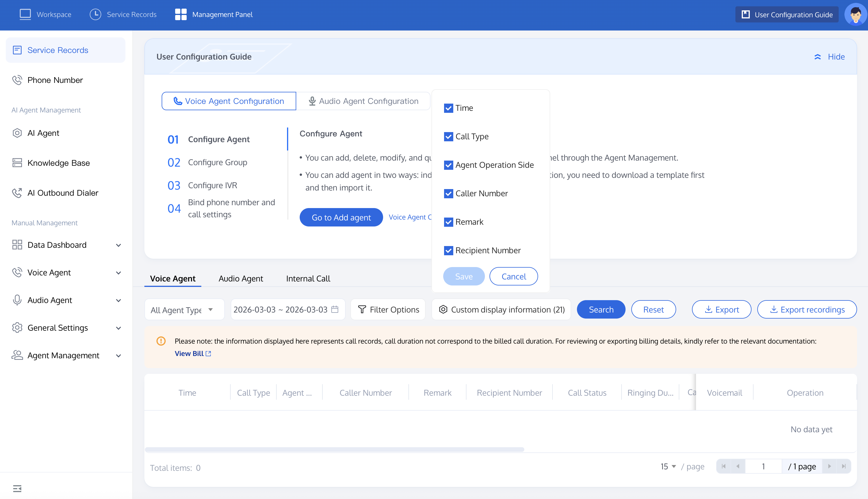Click the table's horizontal scrollbar
This screenshot has width=868, height=499.
click(x=334, y=449)
